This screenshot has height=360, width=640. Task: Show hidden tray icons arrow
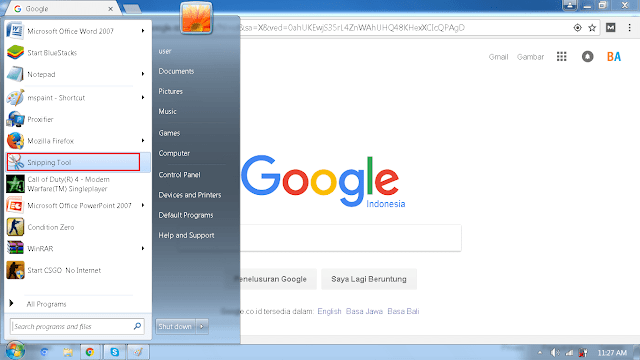[540, 352]
